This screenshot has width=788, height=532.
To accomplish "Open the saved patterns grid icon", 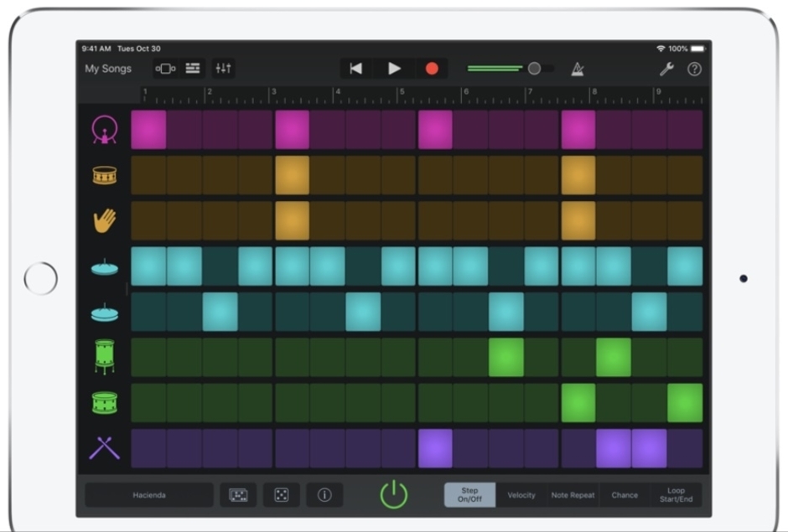I will [238, 495].
